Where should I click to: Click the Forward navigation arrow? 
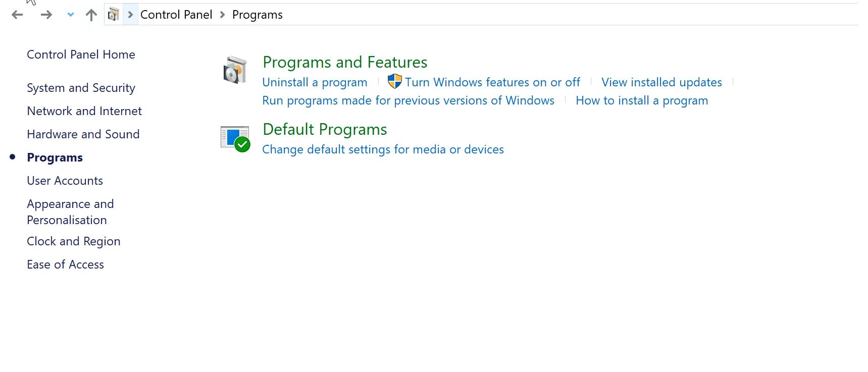click(46, 15)
